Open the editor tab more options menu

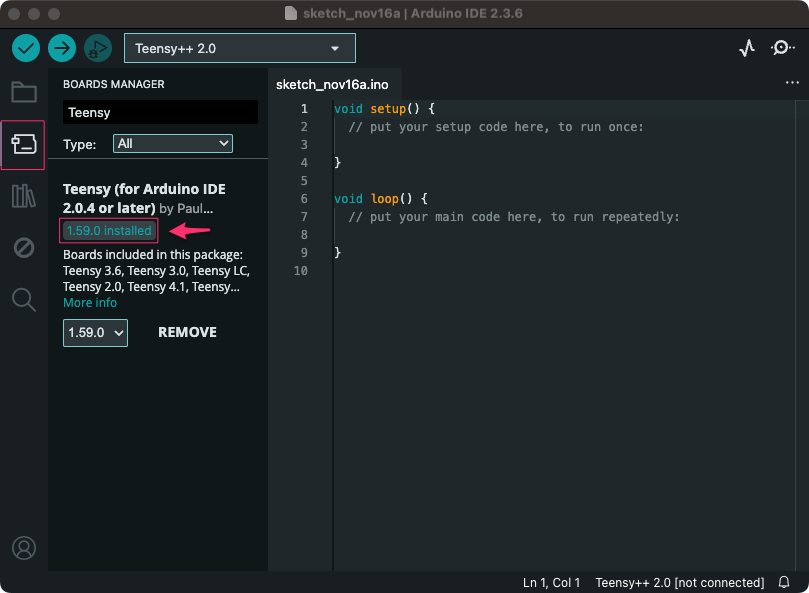pos(792,84)
